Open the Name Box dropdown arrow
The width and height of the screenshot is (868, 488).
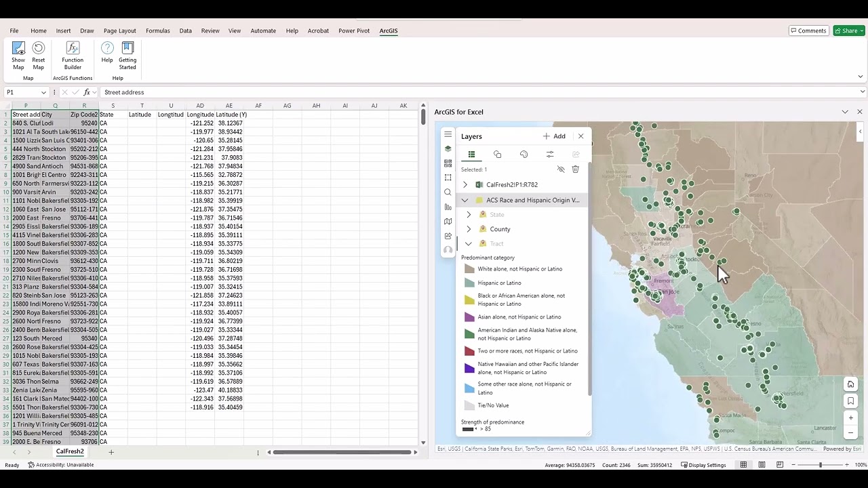[43, 92]
